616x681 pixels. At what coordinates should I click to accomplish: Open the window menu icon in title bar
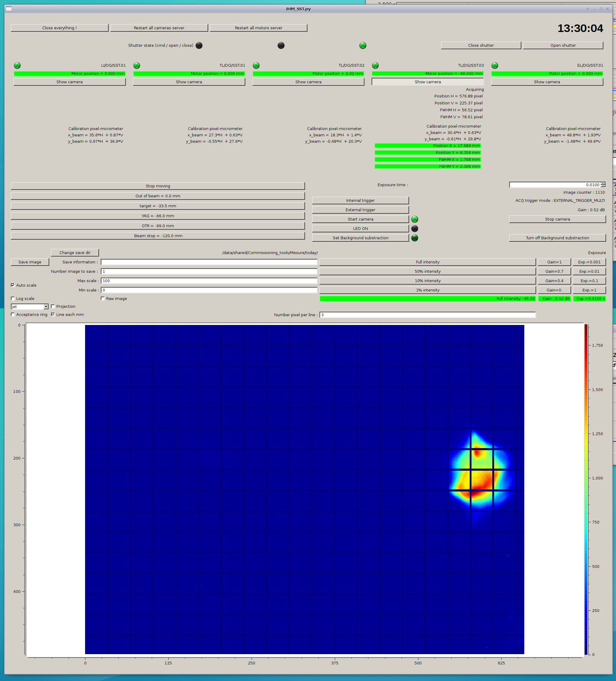[x=9, y=9]
